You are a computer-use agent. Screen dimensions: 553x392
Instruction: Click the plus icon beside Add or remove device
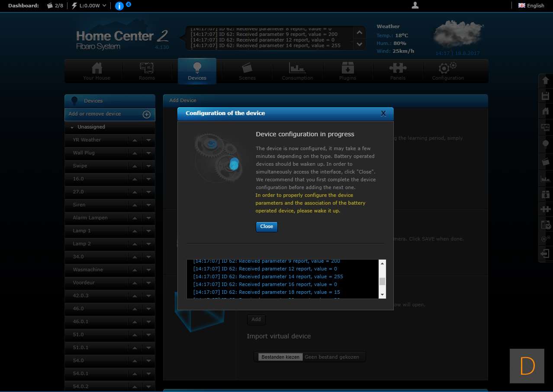147,114
